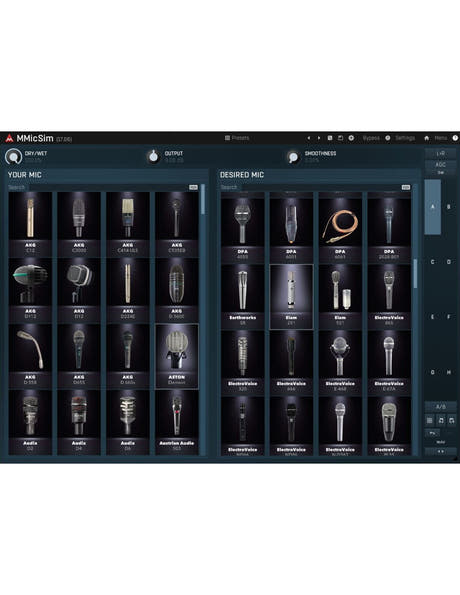Viewport: 460px width, 595px height.
Task: Open the L+R channel mode selector
Action: coord(440,153)
